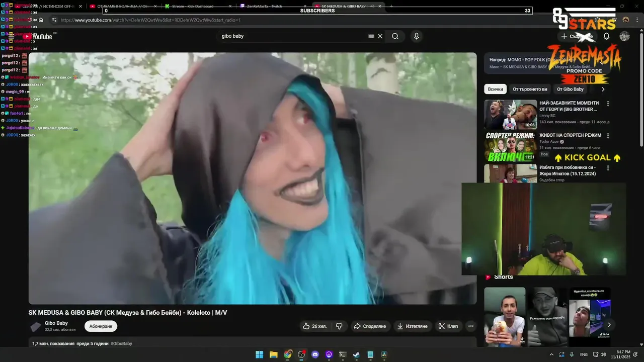Open the account avatar menu
Image resolution: width=644 pixels, height=362 pixels.
coord(625,36)
